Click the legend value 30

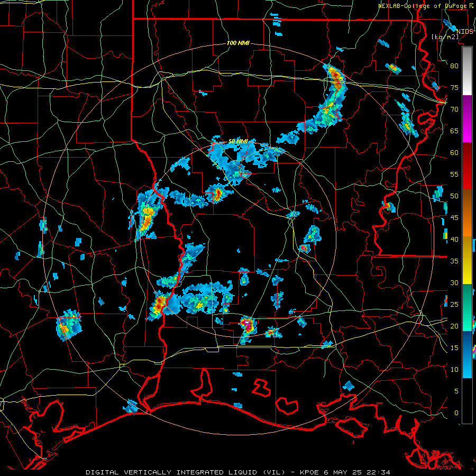click(454, 282)
